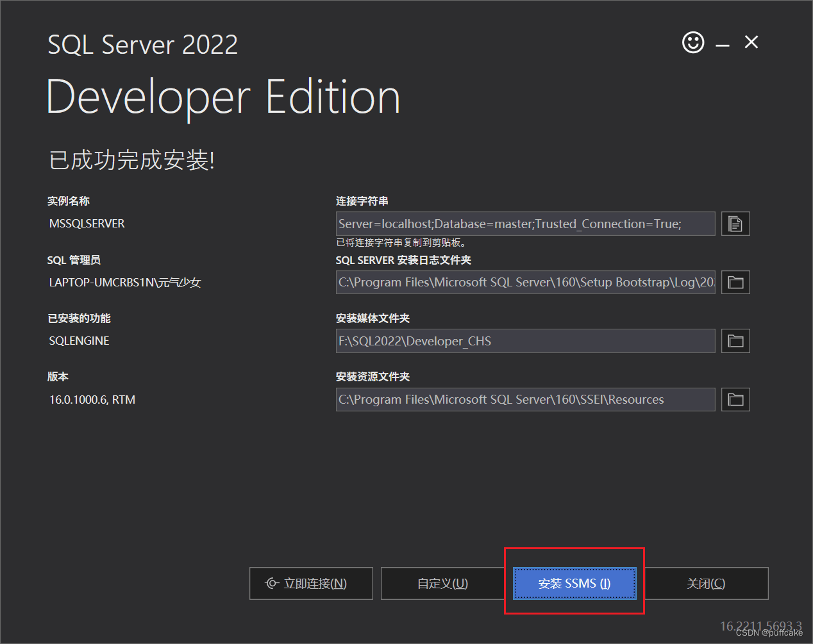This screenshot has height=644, width=813.
Task: Click inside the connection string text field
Action: 525,224
